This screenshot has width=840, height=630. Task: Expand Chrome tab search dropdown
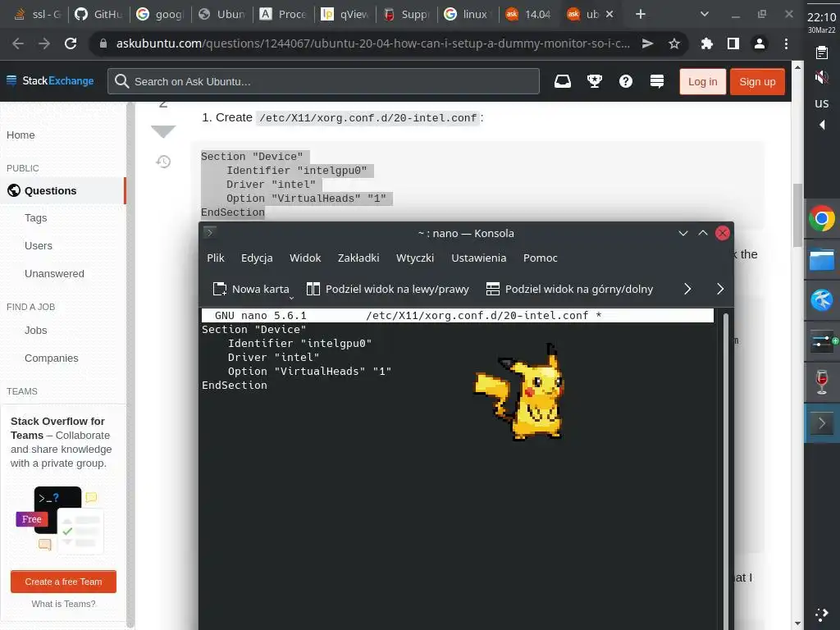705,15
